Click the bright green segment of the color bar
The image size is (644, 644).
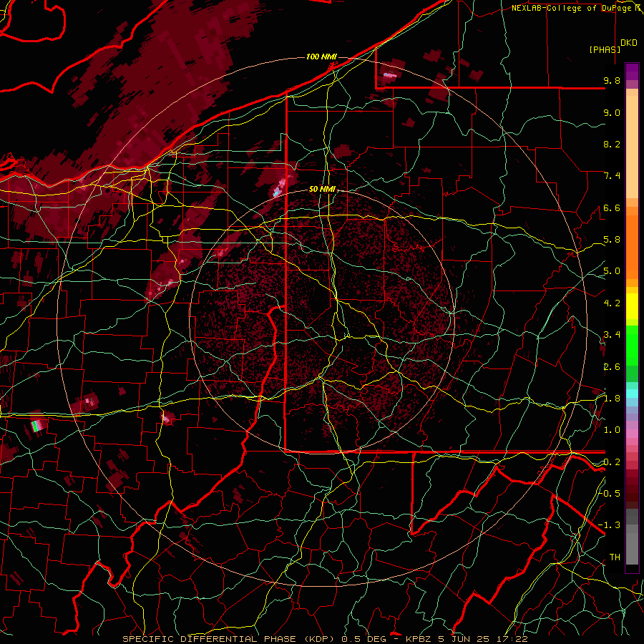point(632,345)
